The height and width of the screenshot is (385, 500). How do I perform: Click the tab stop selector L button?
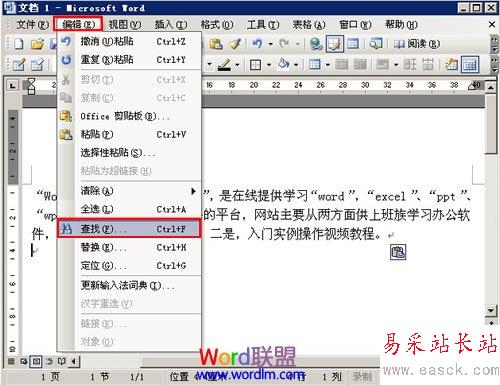coord(12,86)
